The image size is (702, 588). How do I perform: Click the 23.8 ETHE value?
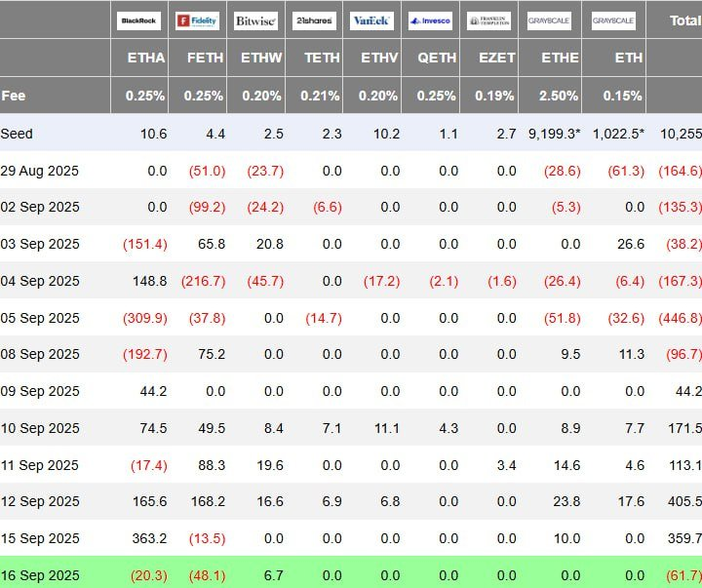point(566,501)
